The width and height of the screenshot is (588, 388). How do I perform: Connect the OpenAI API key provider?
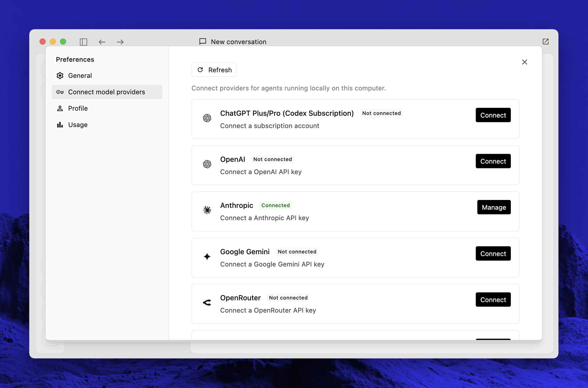(493, 161)
